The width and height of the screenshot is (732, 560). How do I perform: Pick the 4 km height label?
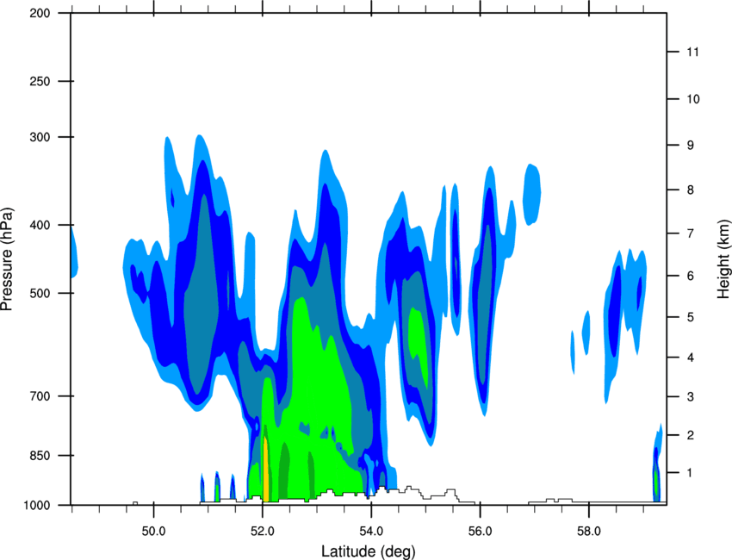point(691,358)
